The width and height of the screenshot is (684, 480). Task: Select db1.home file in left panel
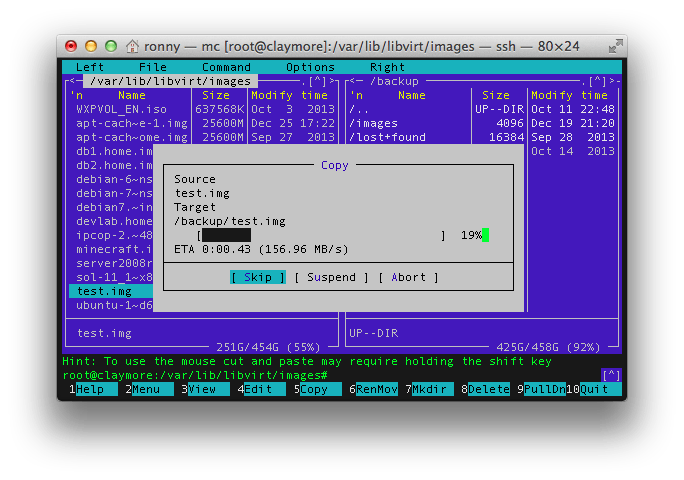(114, 151)
